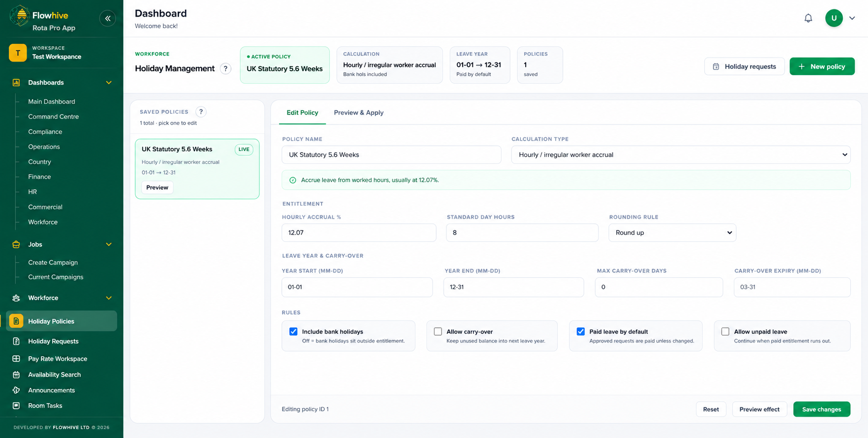Switch to Preview & Apply tab
The width and height of the screenshot is (868, 438).
pyautogui.click(x=359, y=113)
